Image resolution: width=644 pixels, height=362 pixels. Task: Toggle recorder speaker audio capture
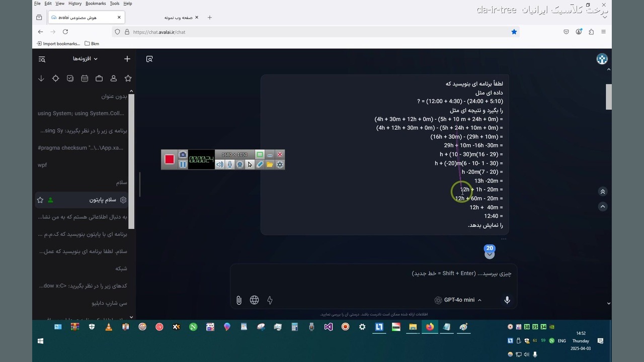(x=220, y=164)
